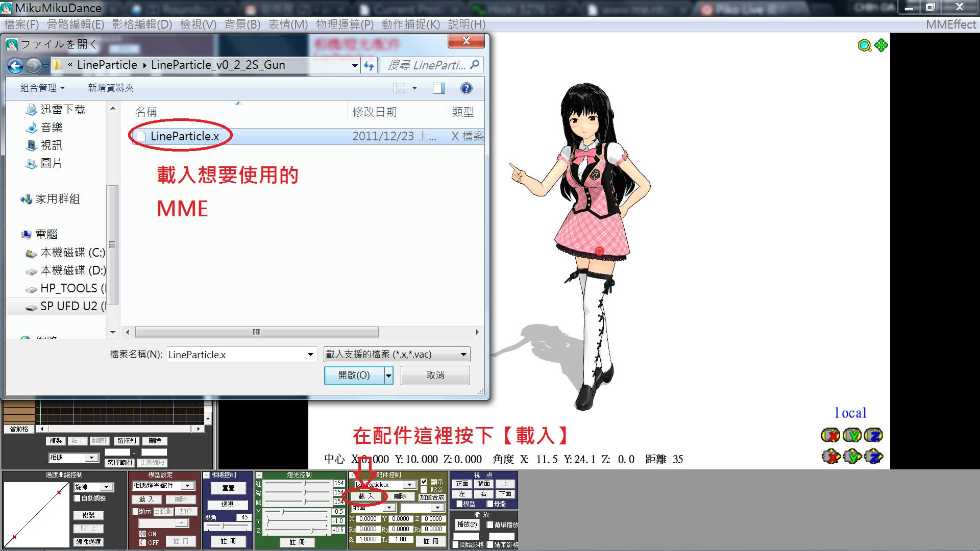
Task: Open HP_TOOLS drive in sidebar
Action: tap(65, 288)
